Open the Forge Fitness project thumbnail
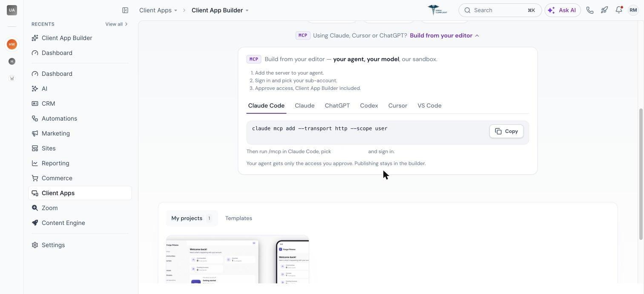Viewport: 644px width, 294px height. tap(237, 259)
